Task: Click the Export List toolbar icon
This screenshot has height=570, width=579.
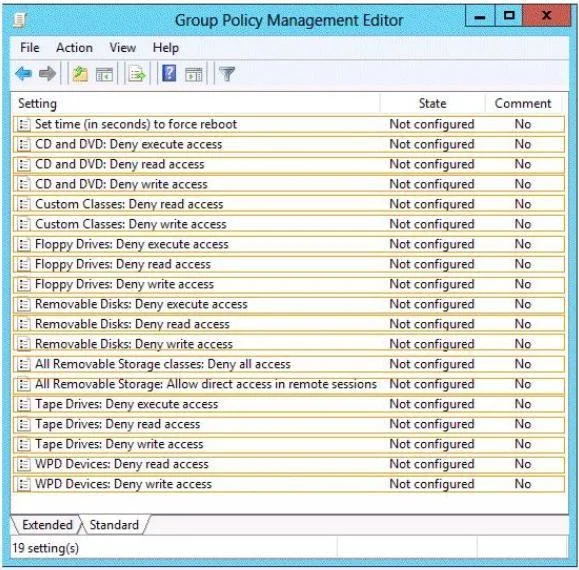Action: [x=137, y=73]
